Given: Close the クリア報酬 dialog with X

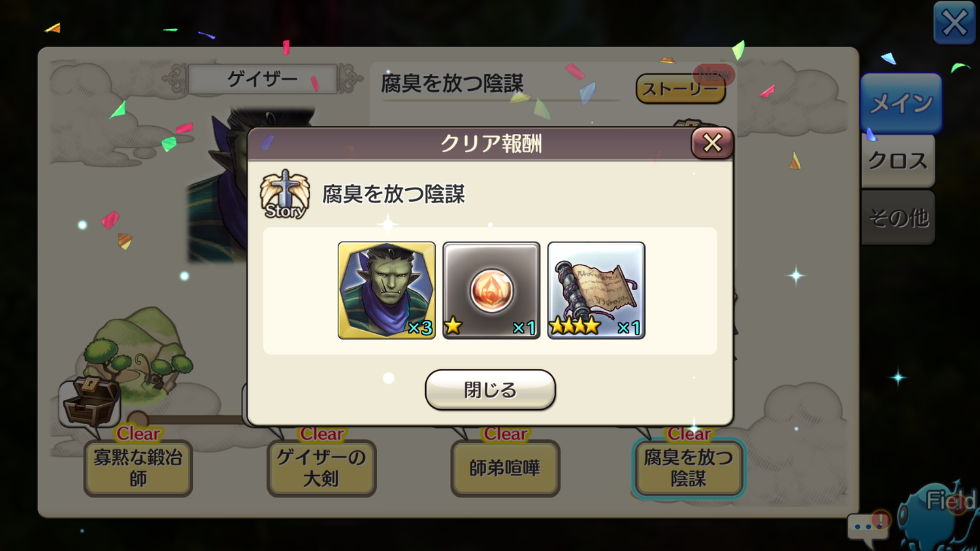Looking at the screenshot, I should tap(712, 143).
